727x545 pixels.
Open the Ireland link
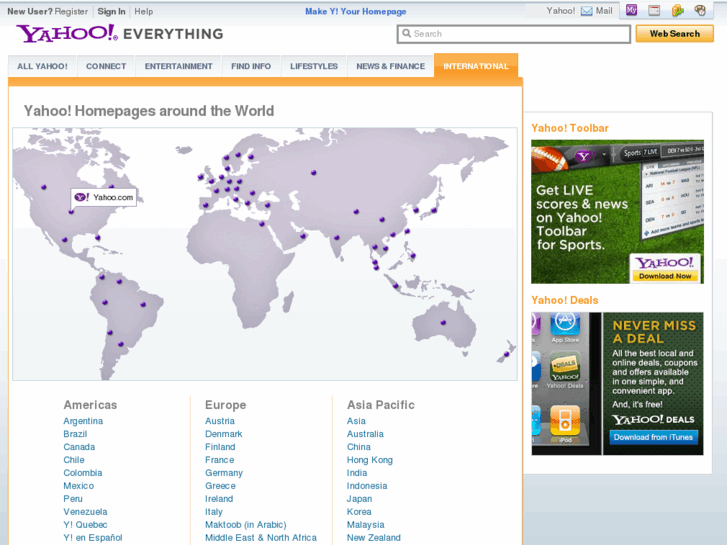219,499
